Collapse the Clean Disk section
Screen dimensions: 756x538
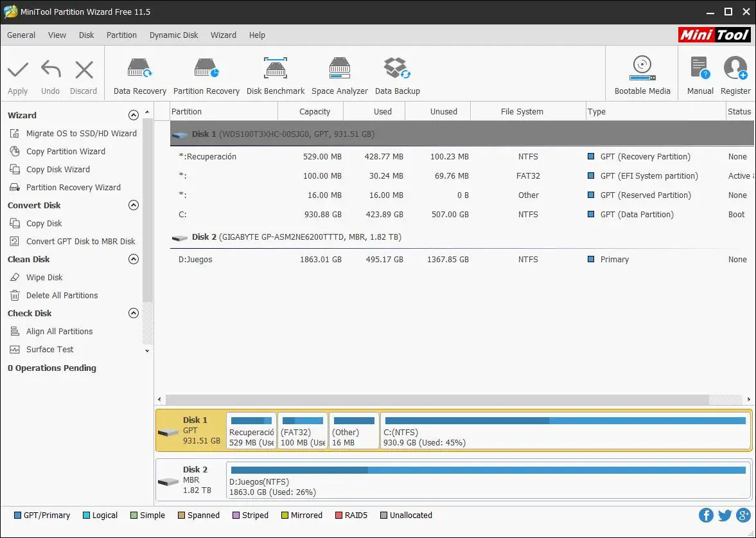coord(134,260)
